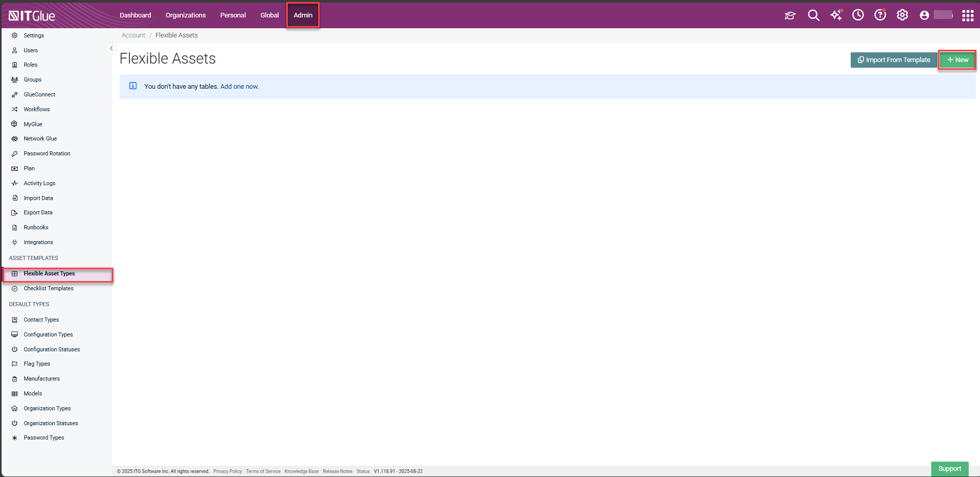This screenshot has height=477, width=980.
Task: Collapse the sidebar with chevron arrow
Action: coord(111,48)
